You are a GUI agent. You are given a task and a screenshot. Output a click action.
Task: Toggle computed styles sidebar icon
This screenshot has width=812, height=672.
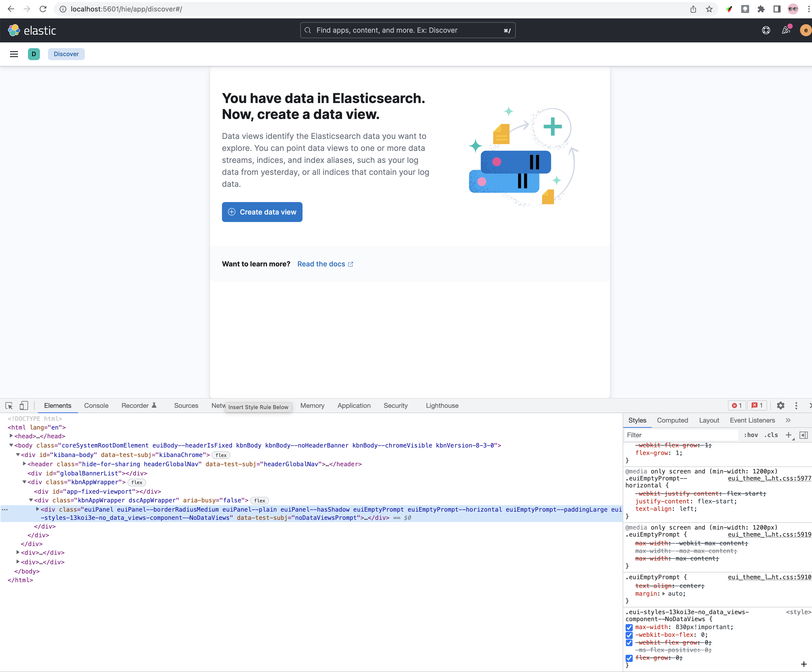pyautogui.click(x=803, y=435)
